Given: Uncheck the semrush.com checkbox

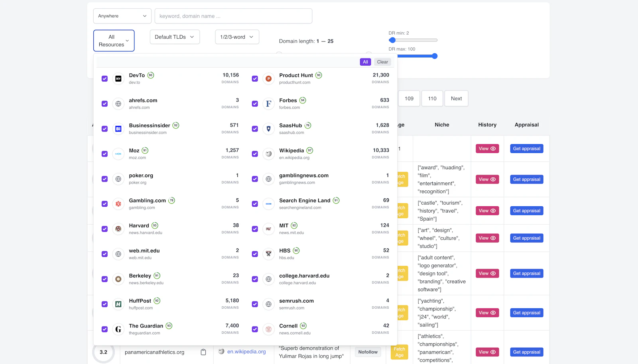Looking at the screenshot, I should (x=255, y=304).
